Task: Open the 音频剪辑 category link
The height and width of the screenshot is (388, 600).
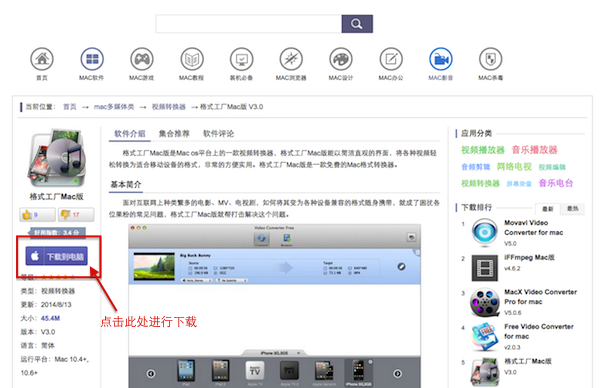Action: (476, 167)
